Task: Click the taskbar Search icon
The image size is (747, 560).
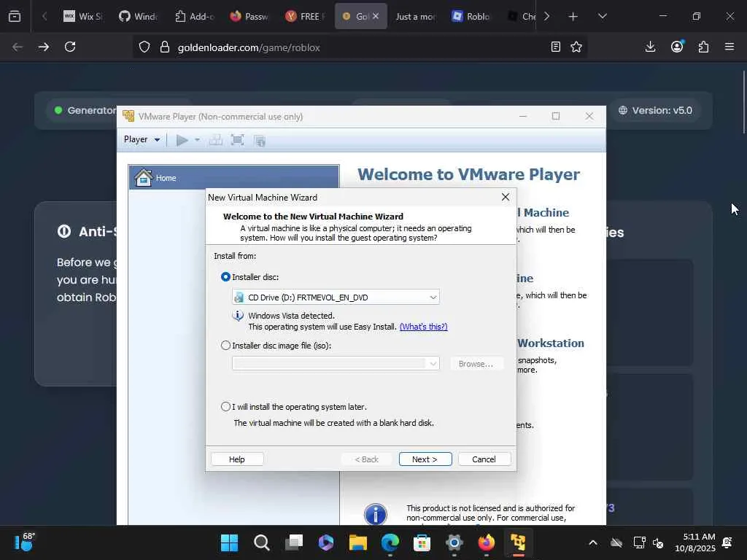Action: 262,542
